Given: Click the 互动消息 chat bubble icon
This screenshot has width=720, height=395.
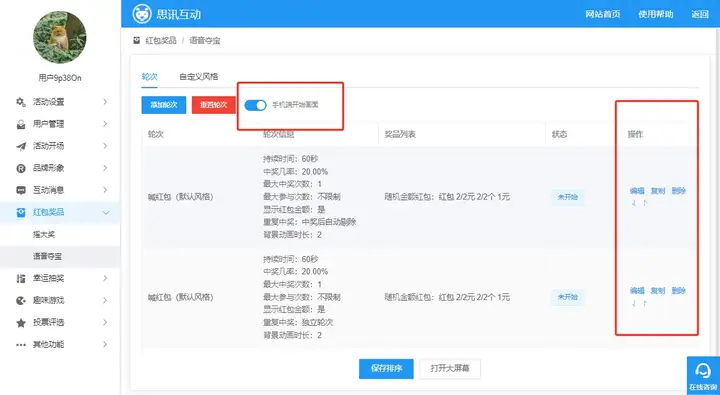Looking at the screenshot, I should pos(21,190).
